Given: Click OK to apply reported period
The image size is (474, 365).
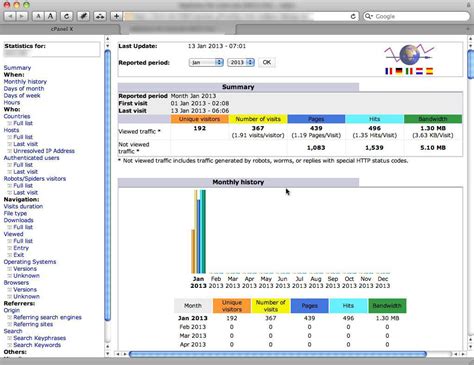Looking at the screenshot, I should [x=267, y=62].
